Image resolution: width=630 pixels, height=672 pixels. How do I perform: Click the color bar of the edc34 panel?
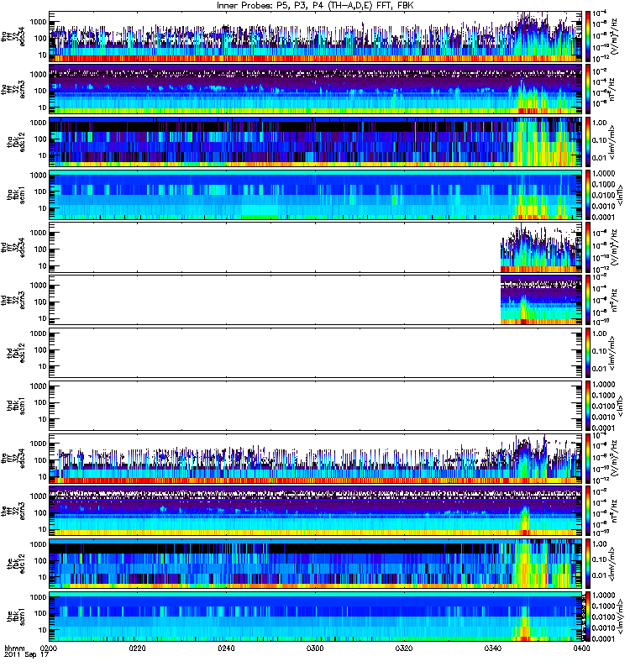pos(587,459)
